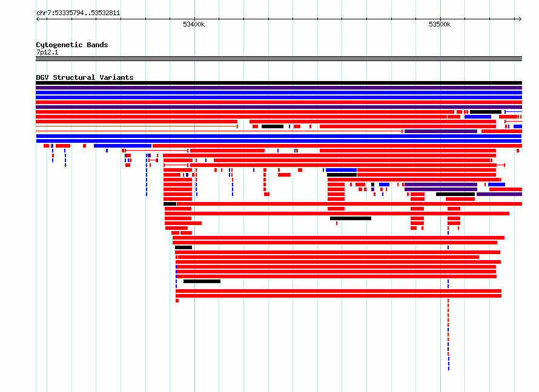Image resolution: width=539 pixels, height=392 pixels.
Task: Click the chr7:53335794..53532811 coordinate label
Action: [x=78, y=13]
